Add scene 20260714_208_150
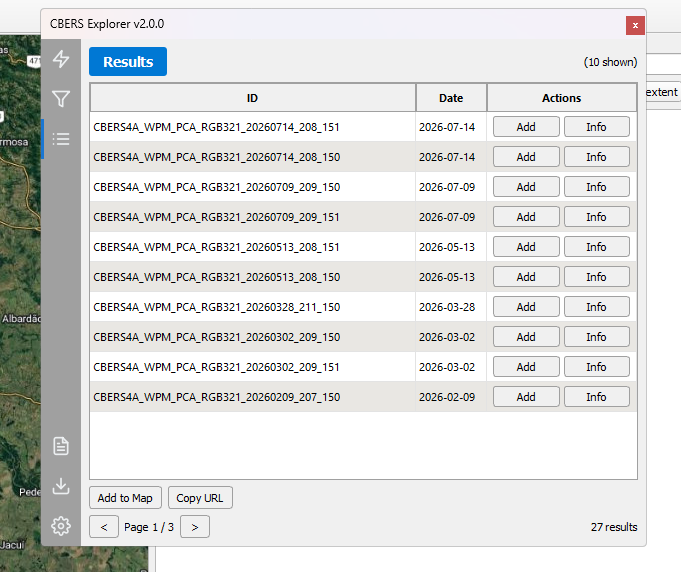This screenshot has width=681, height=572. coord(526,157)
